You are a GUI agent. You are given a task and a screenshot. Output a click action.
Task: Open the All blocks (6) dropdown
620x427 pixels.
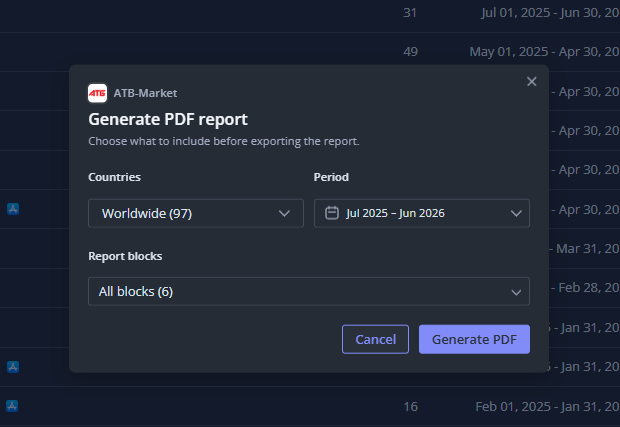point(309,291)
